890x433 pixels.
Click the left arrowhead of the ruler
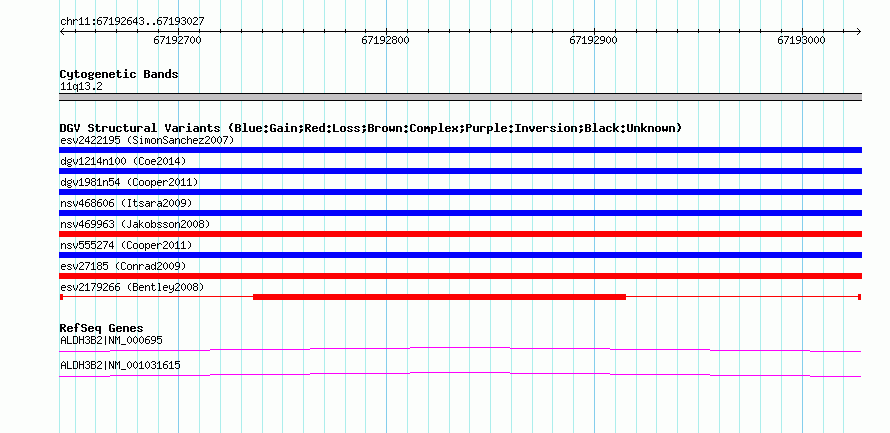coord(62,31)
